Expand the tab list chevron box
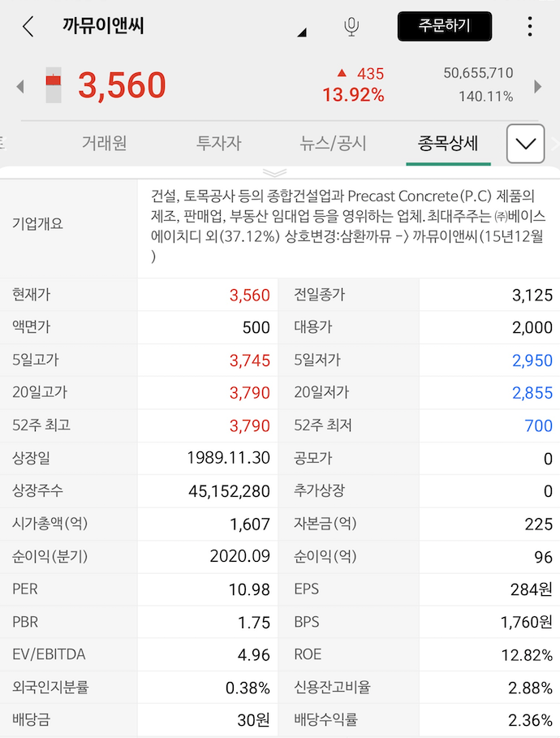This screenshot has width=560, height=738. coord(526,144)
